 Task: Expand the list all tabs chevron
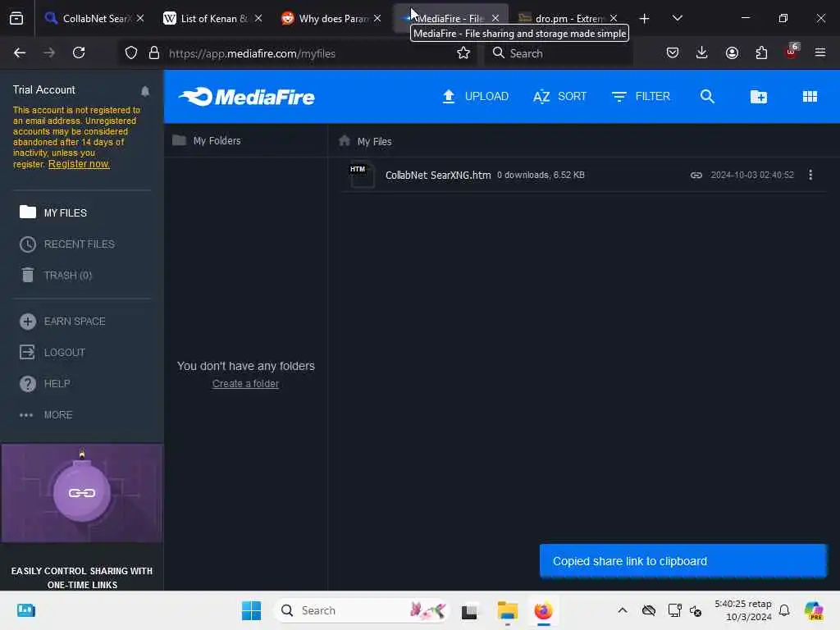pos(677,18)
